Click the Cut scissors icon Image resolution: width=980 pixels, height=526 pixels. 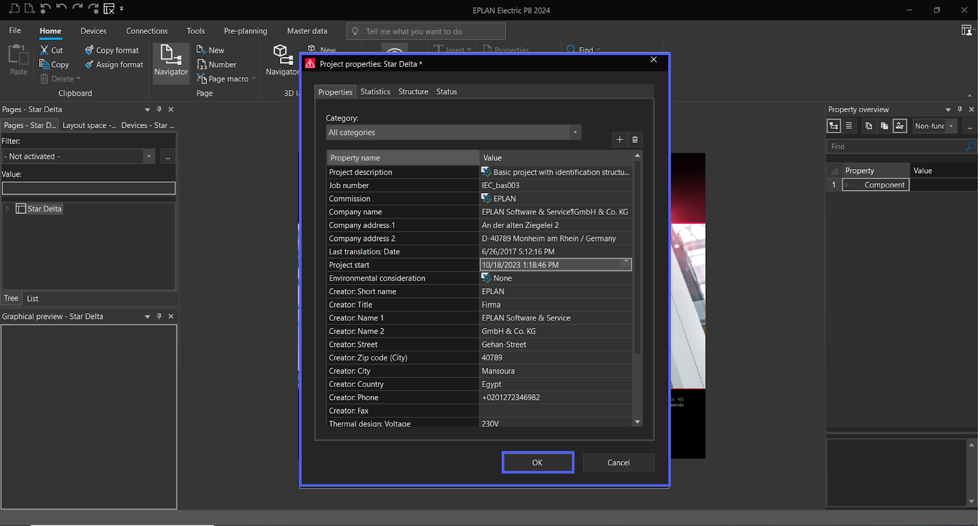pos(44,50)
